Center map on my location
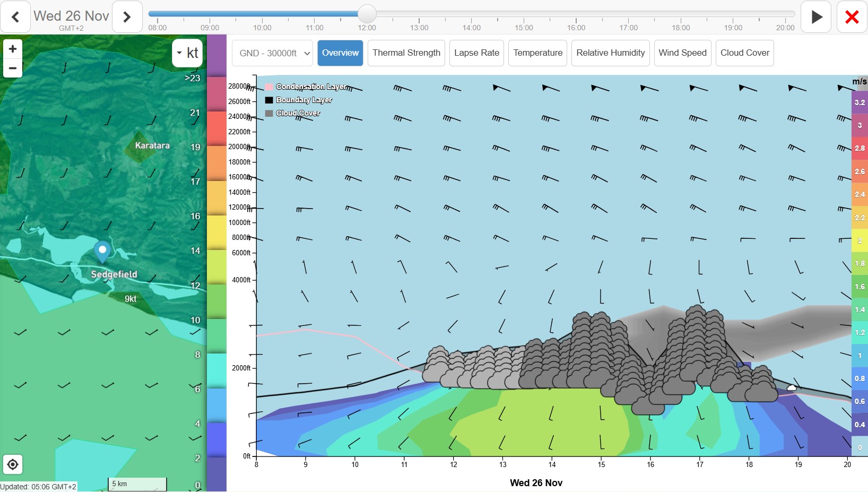 tap(13, 465)
